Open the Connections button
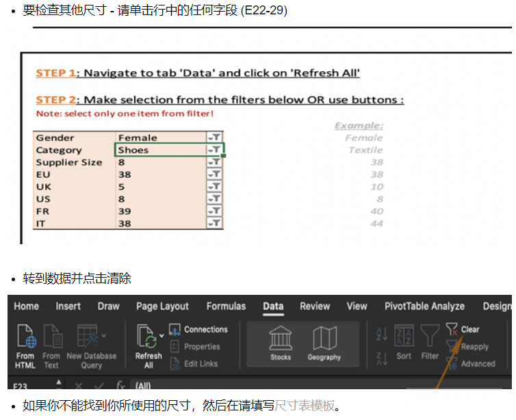 click(x=198, y=329)
